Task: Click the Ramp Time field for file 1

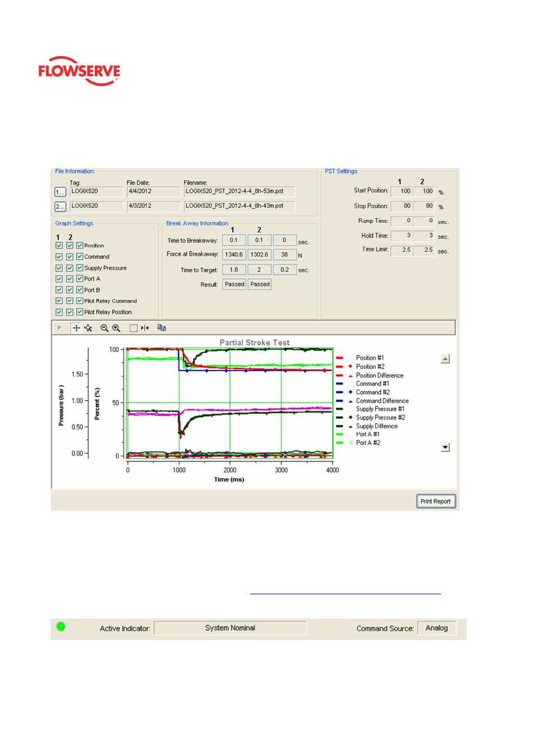Action: 401,221
